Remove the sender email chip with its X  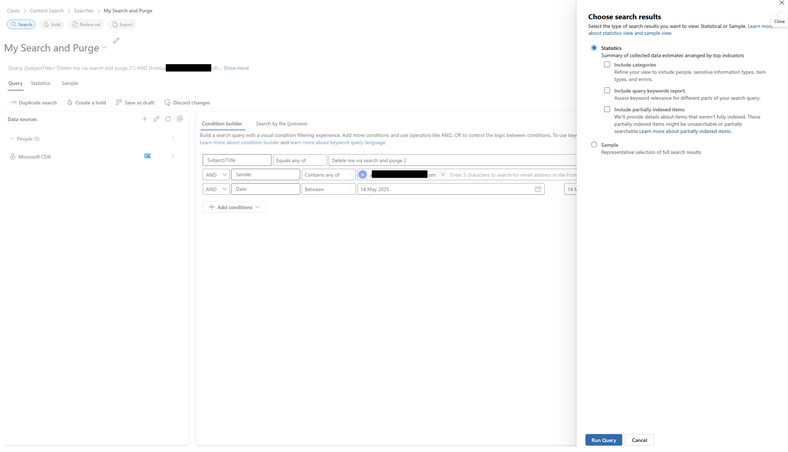tap(443, 174)
